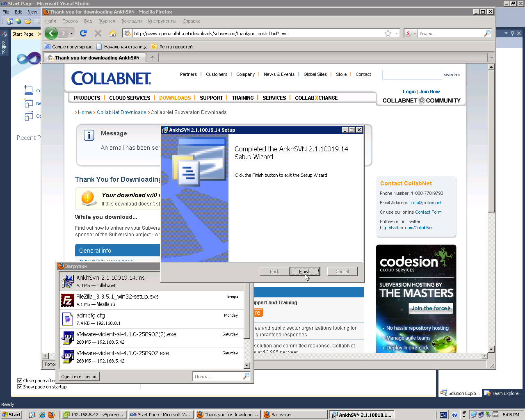
Task: Open the list all tabs dropdown in Firefox
Action: click(x=491, y=58)
